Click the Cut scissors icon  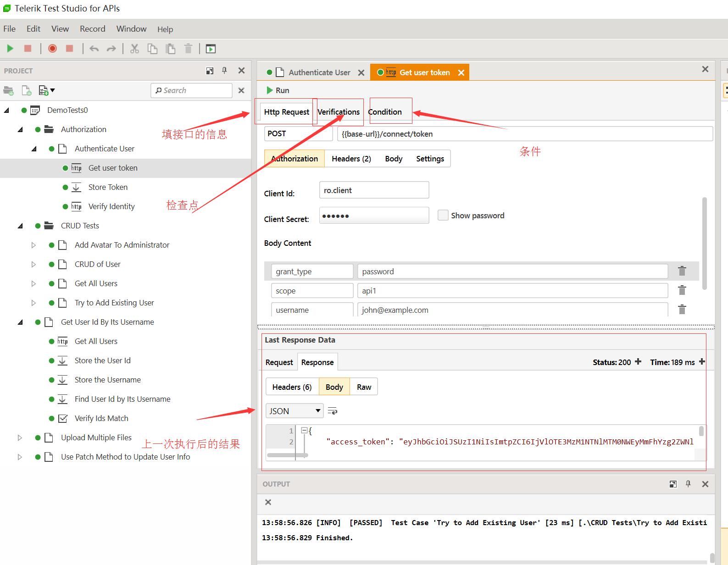[x=134, y=49]
